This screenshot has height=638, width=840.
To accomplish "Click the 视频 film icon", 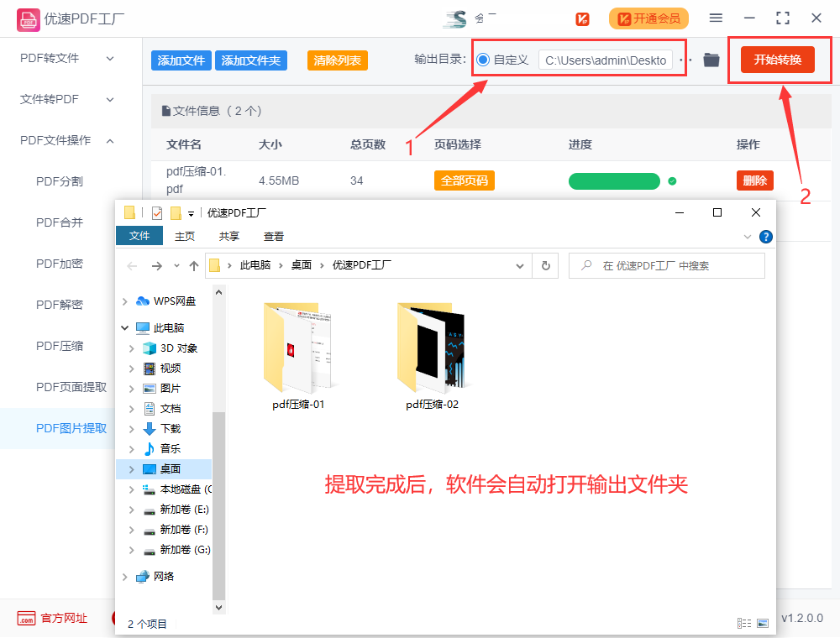I will (x=150, y=369).
